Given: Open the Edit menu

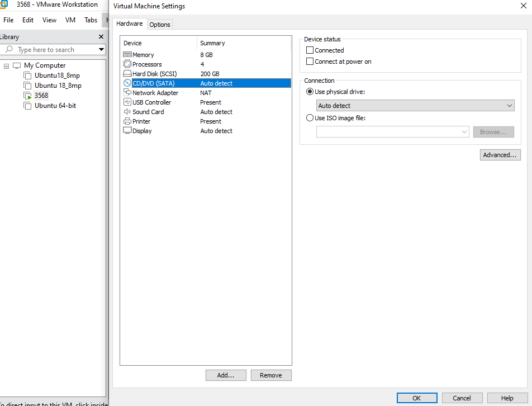Looking at the screenshot, I should click(x=28, y=20).
